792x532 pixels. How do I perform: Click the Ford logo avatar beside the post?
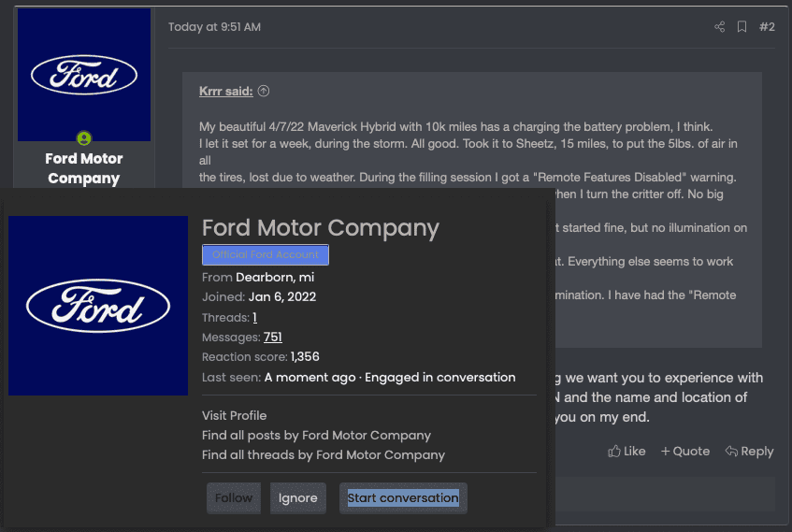click(84, 75)
